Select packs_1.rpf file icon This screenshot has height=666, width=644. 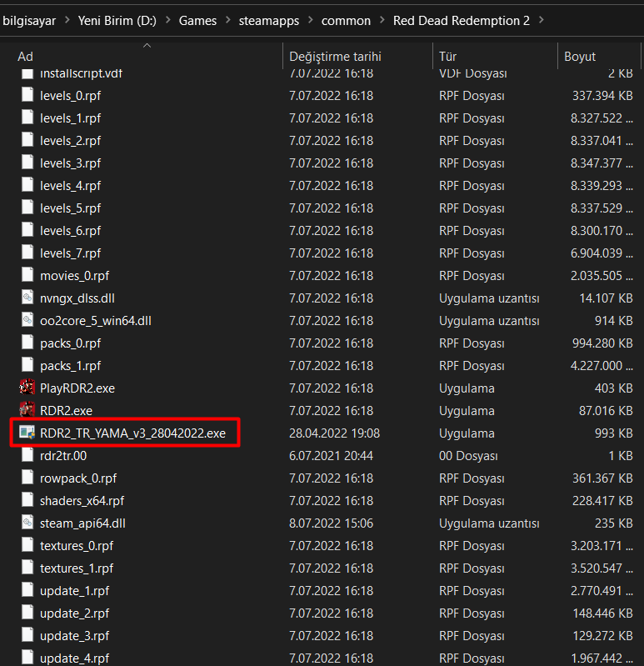[x=27, y=365]
